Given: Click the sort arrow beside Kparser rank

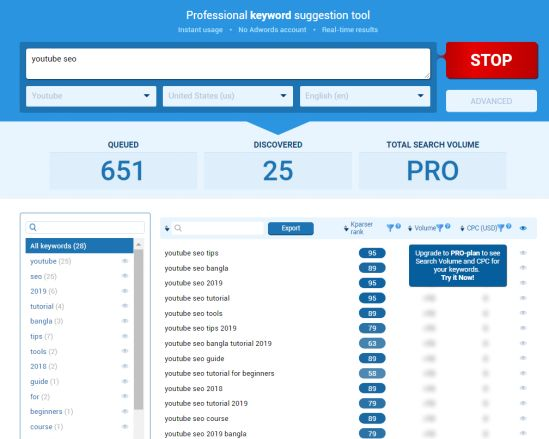Looking at the screenshot, I should tap(346, 229).
